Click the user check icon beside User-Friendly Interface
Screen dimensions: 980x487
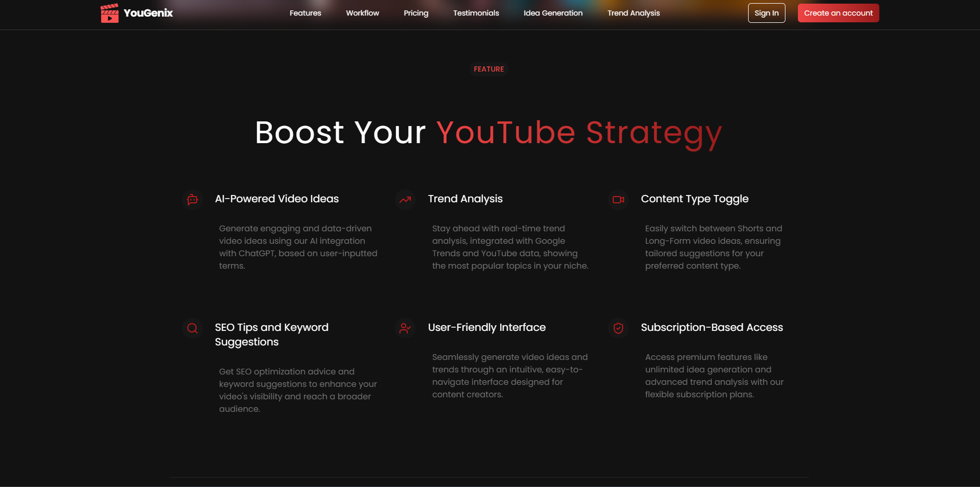point(405,328)
